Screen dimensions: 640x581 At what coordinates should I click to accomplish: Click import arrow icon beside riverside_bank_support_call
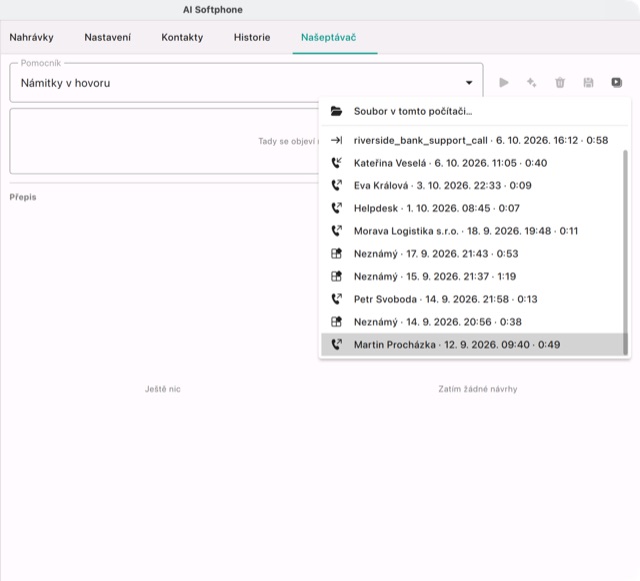click(x=336, y=140)
